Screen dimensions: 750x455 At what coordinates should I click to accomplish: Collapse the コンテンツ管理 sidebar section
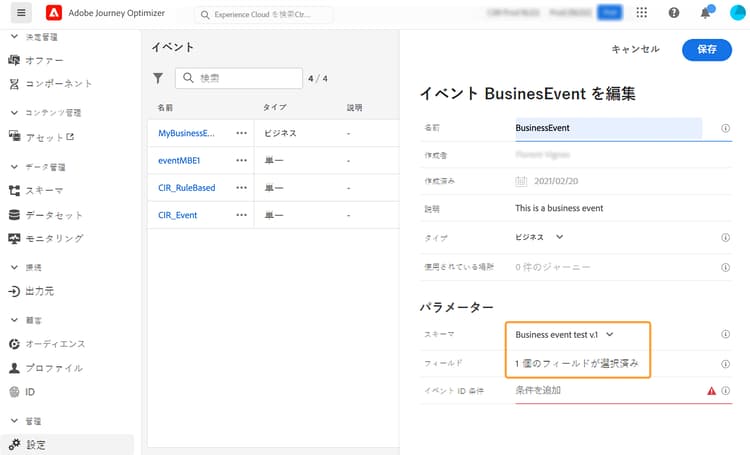coord(14,112)
